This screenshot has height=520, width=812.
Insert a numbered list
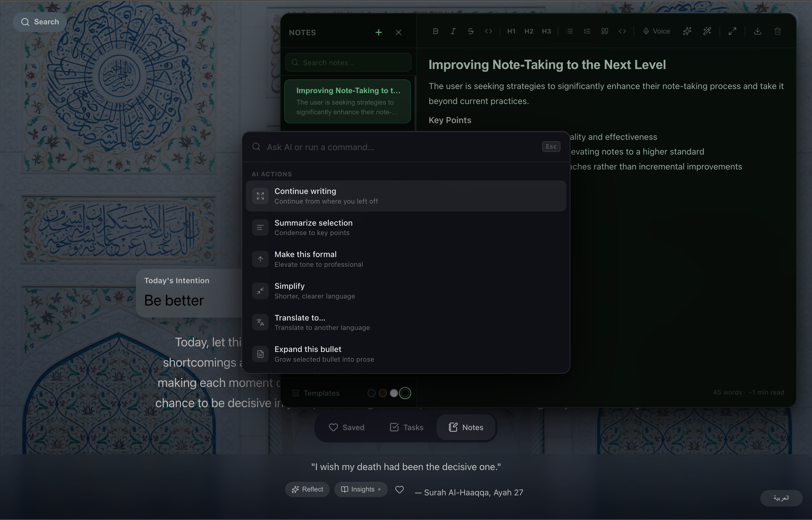587,31
